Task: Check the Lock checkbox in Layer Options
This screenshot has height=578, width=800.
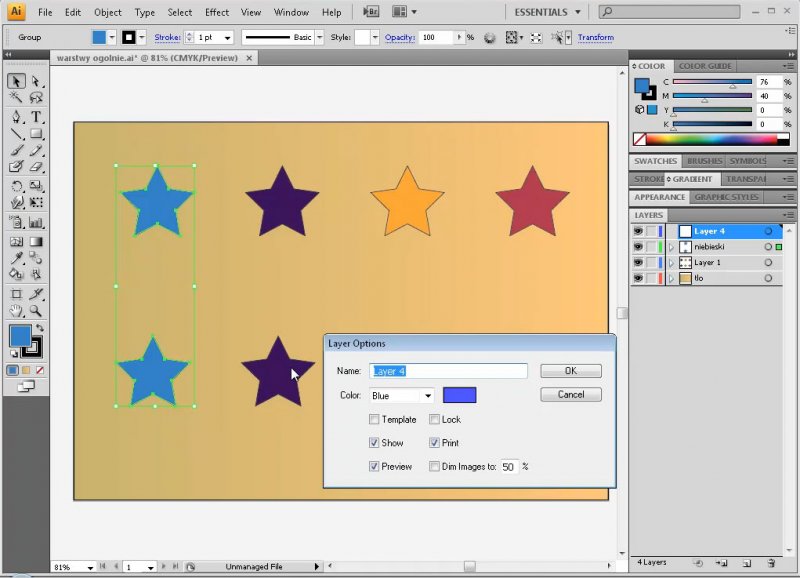Action: [434, 420]
